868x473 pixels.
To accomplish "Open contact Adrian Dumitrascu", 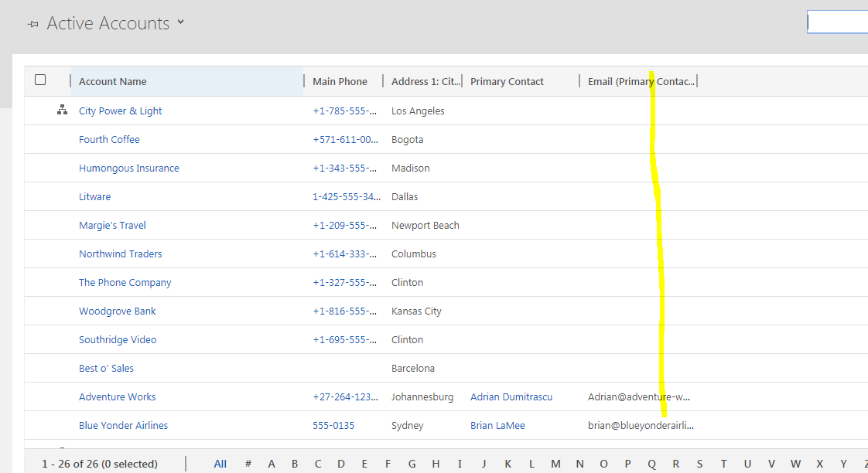I will pos(511,396).
